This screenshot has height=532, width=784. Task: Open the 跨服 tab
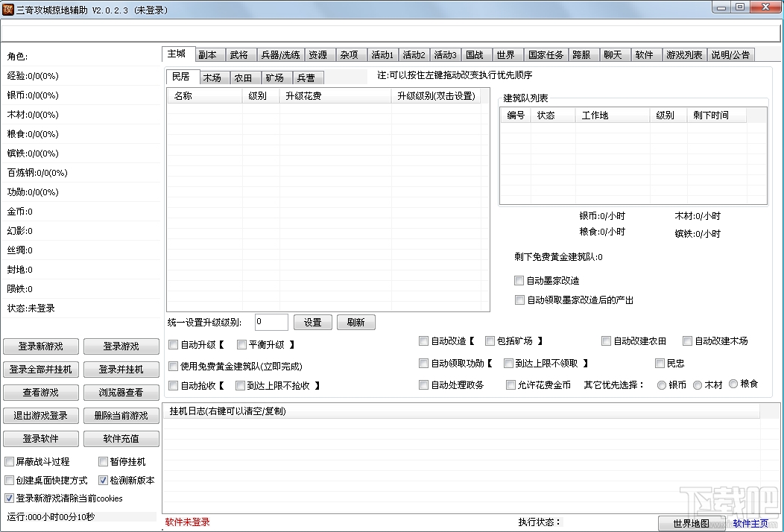pyautogui.click(x=583, y=55)
